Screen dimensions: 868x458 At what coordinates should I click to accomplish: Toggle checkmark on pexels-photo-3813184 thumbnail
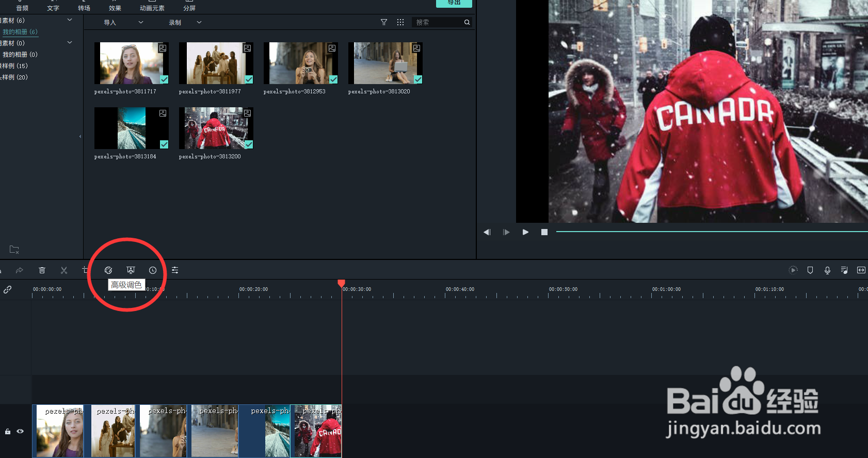[x=164, y=144]
